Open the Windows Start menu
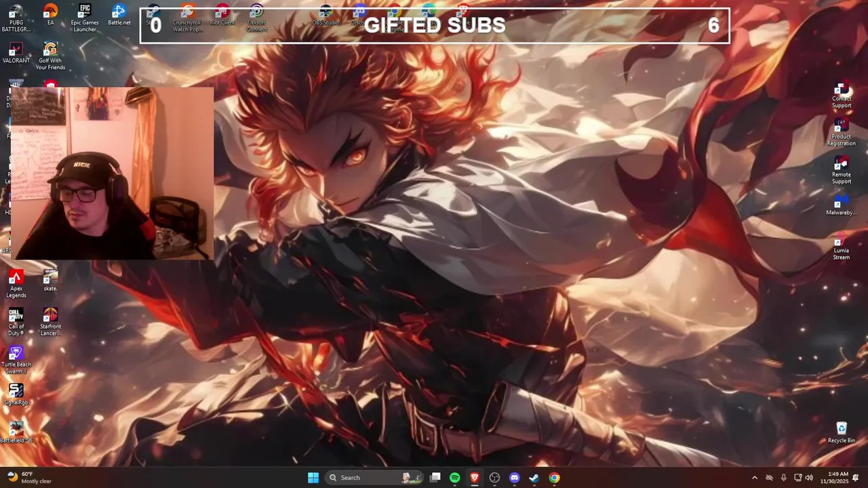This screenshot has width=868, height=488. 313,478
